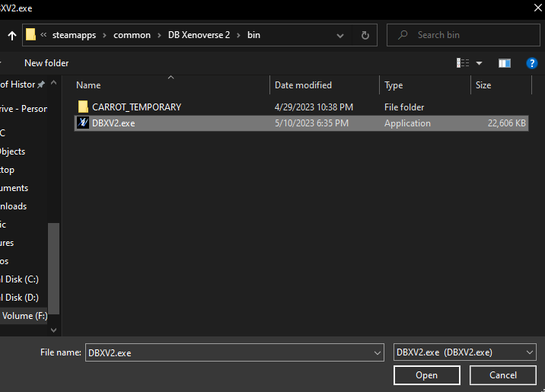545x392 pixels.
Task: Open the help question mark icon
Action: click(532, 63)
